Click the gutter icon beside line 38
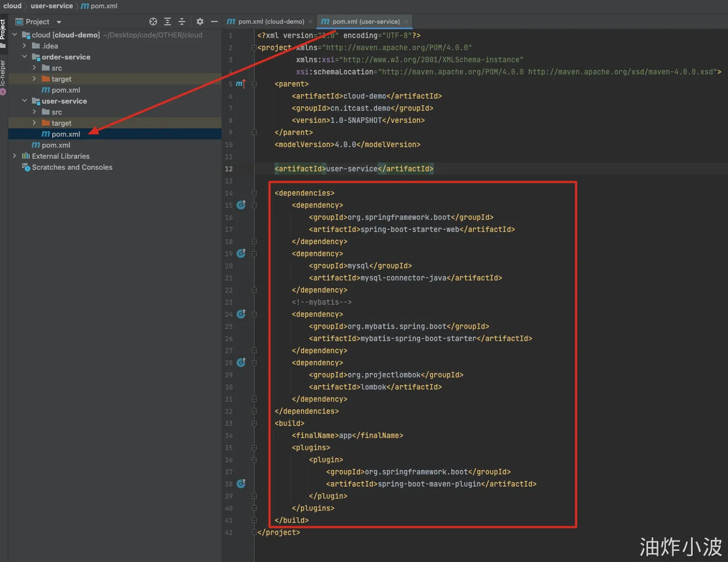Image resolution: width=728 pixels, height=562 pixels. [241, 484]
